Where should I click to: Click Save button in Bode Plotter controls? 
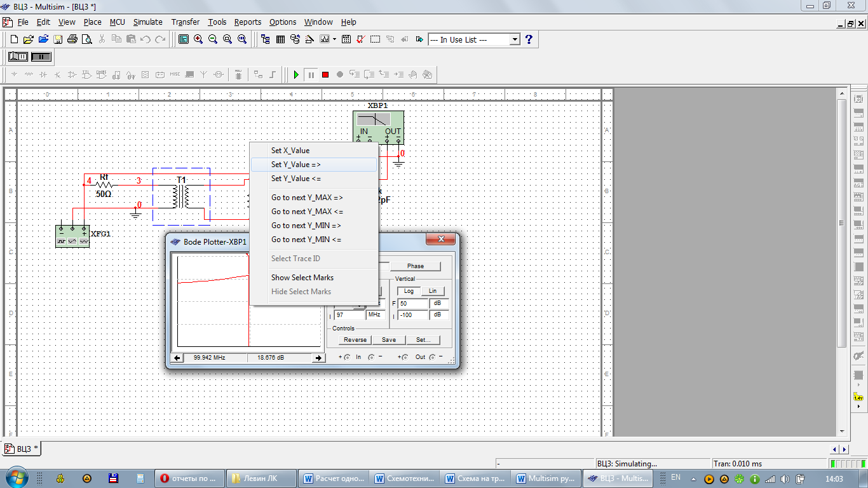389,340
